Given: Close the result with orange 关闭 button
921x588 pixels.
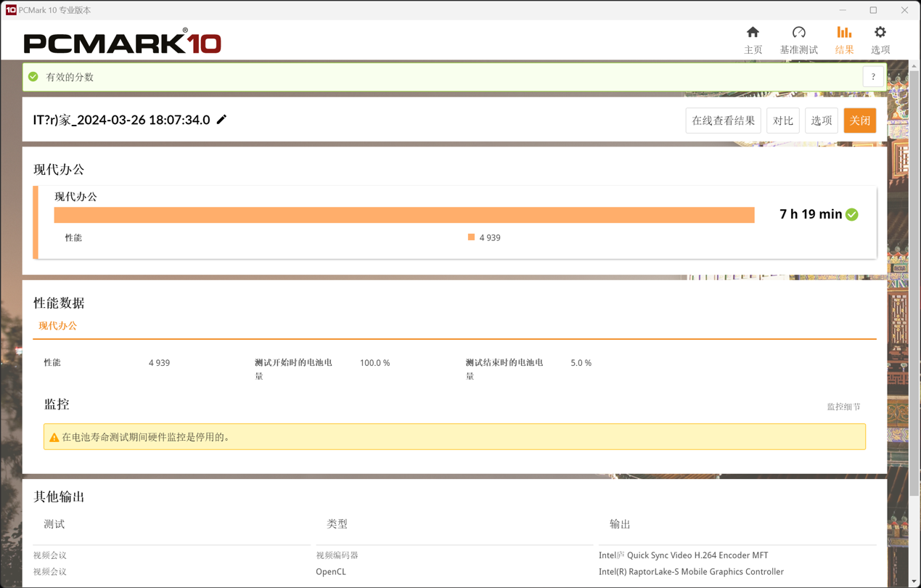Looking at the screenshot, I should (859, 121).
